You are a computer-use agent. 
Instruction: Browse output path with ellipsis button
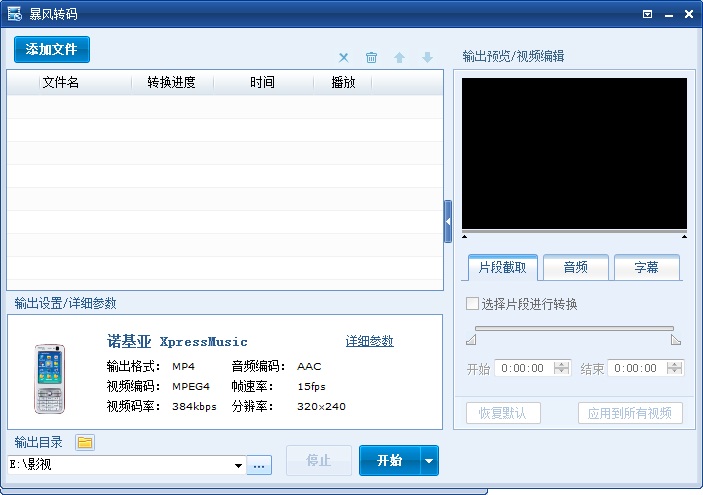point(259,465)
